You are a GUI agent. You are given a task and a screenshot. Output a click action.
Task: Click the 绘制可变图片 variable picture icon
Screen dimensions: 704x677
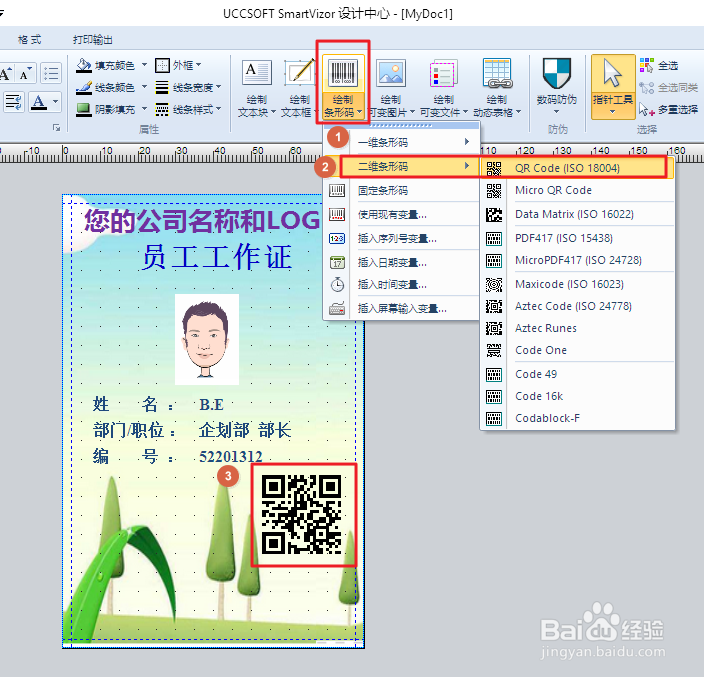[x=391, y=72]
